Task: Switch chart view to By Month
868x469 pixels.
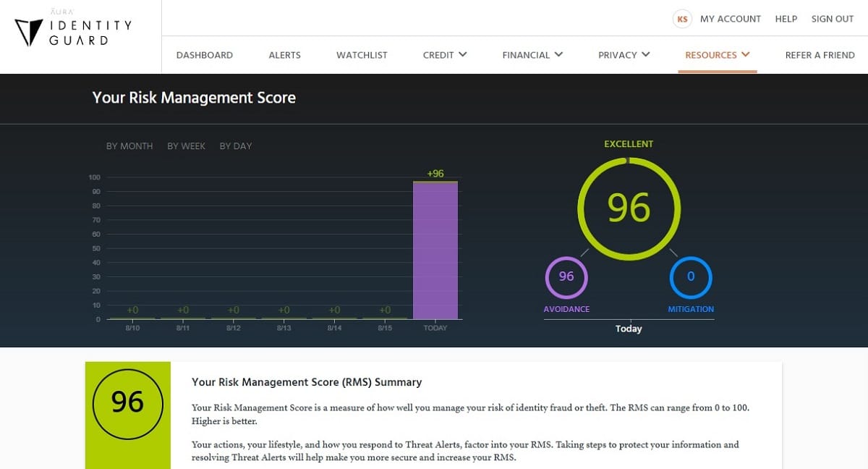Action: pyautogui.click(x=129, y=146)
